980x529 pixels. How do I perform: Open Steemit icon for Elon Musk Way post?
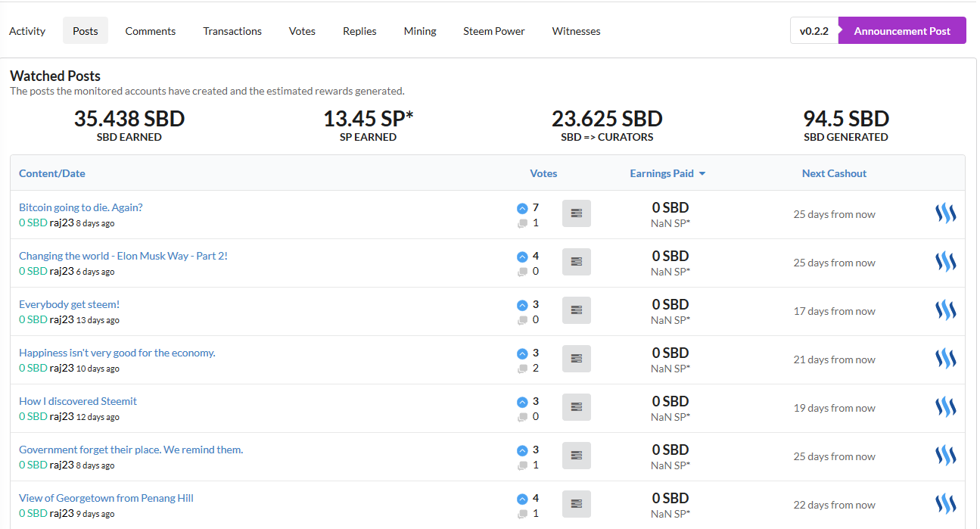pos(945,262)
